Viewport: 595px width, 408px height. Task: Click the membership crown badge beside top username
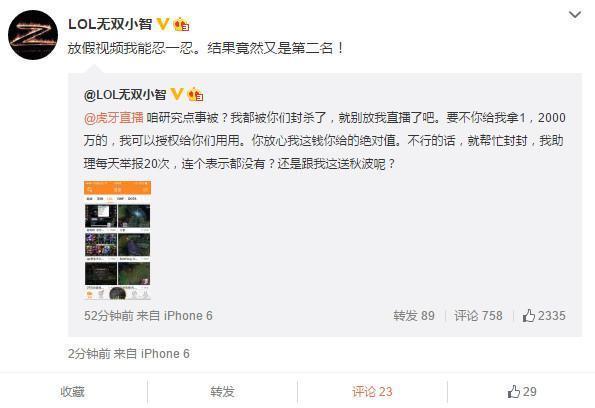pos(181,24)
